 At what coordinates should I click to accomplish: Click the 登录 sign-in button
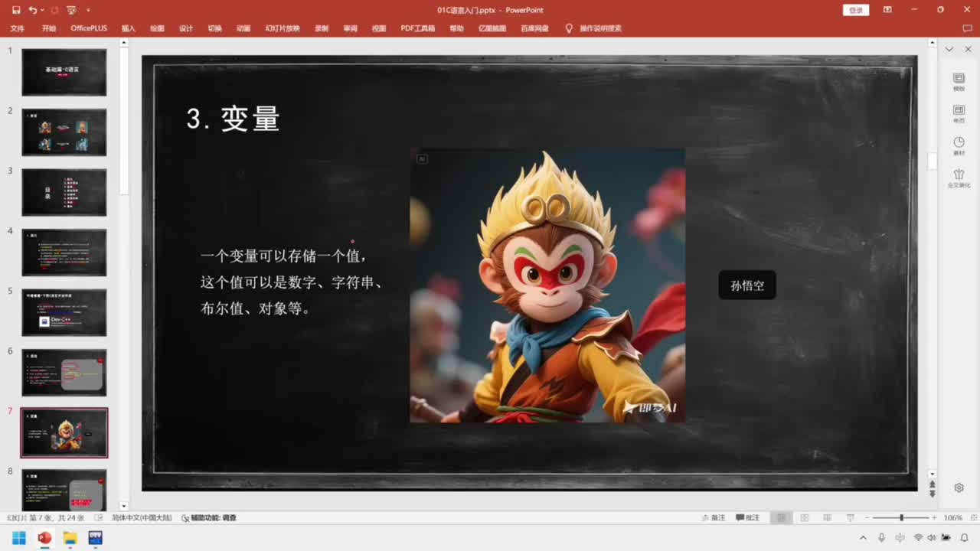pos(856,10)
